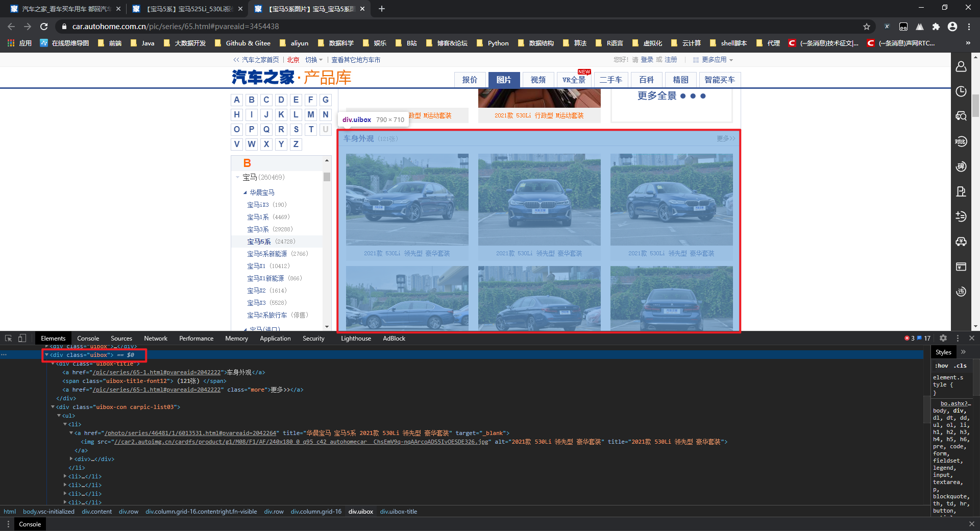
Task: Open the 切换 city switch dropdown
Action: [x=314, y=60]
